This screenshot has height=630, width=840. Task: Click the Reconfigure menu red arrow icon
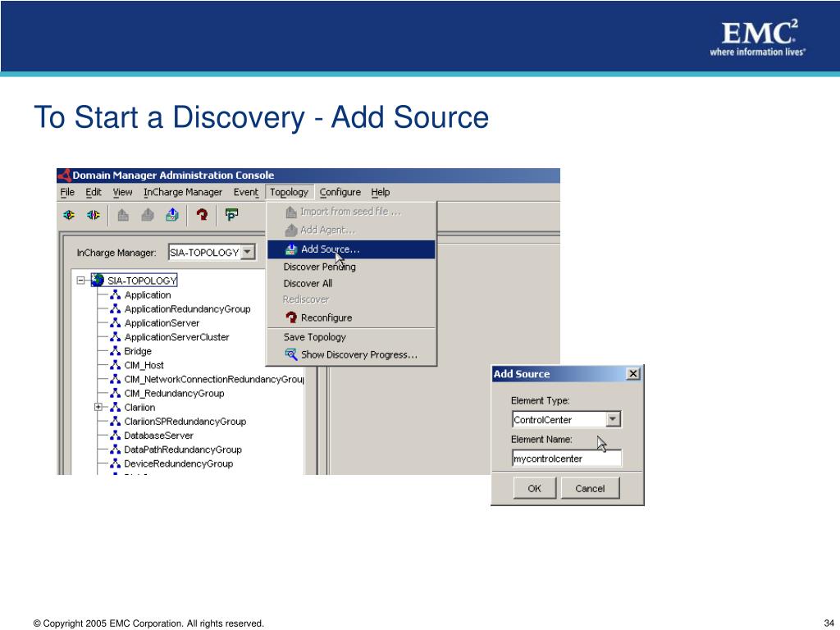[291, 317]
